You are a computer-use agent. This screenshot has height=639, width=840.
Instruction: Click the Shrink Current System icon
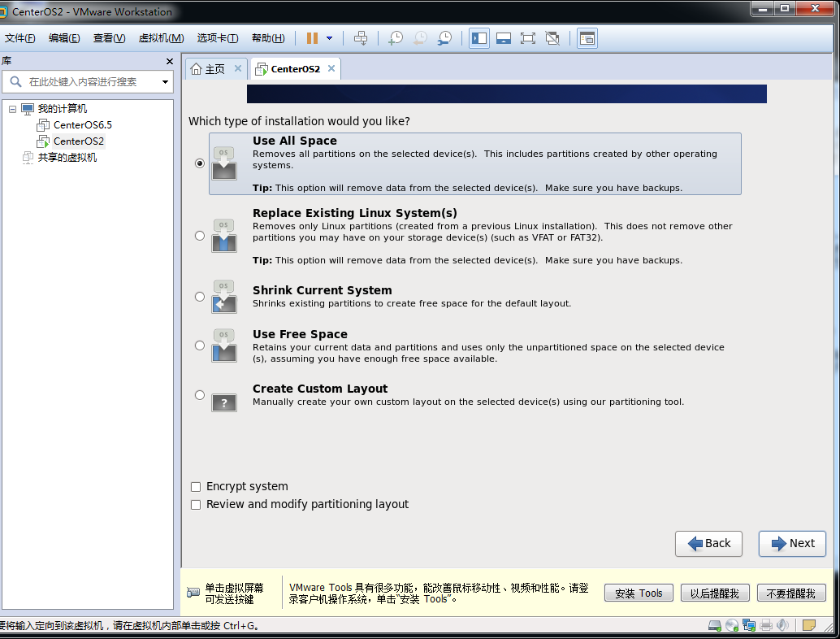(224, 297)
